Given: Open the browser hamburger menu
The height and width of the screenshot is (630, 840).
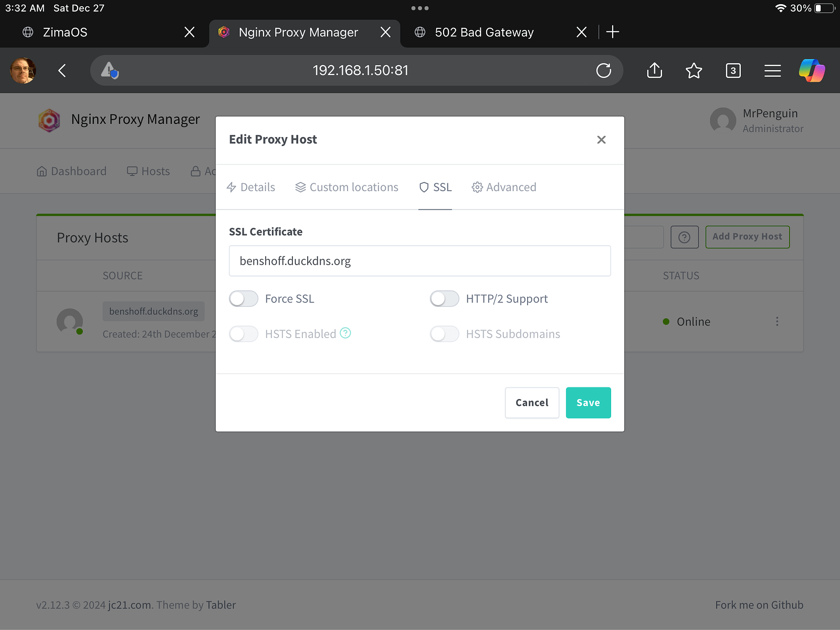Looking at the screenshot, I should (772, 70).
